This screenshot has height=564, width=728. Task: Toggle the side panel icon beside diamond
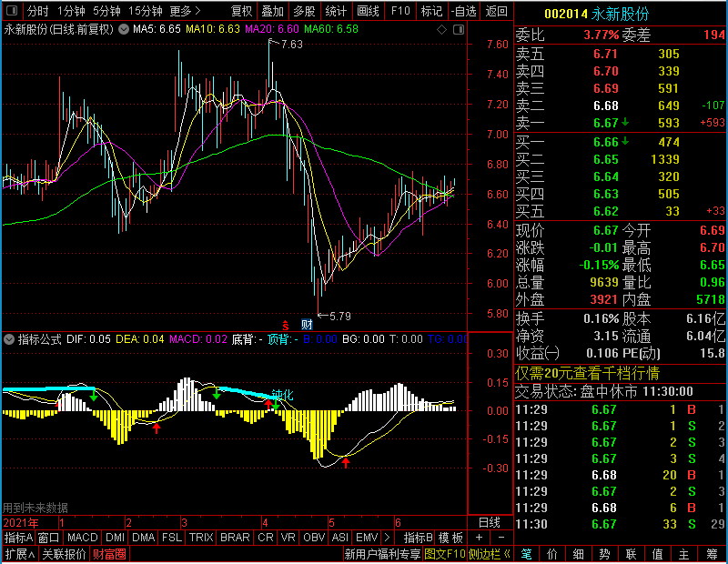459,30
